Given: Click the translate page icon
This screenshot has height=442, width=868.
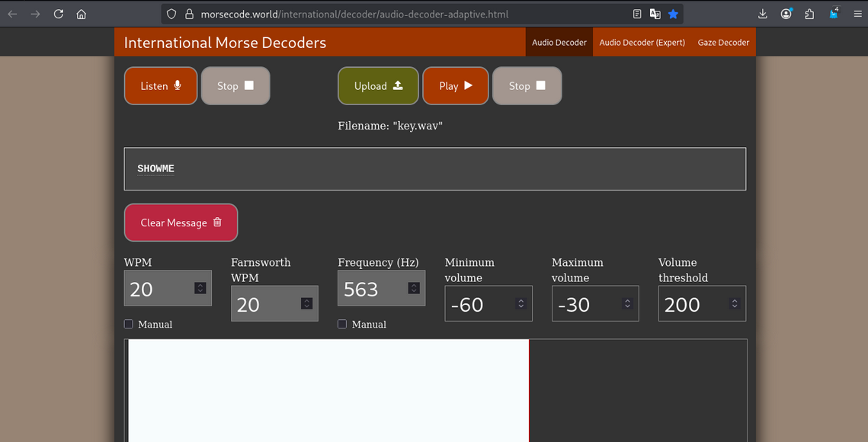Looking at the screenshot, I should click(655, 14).
